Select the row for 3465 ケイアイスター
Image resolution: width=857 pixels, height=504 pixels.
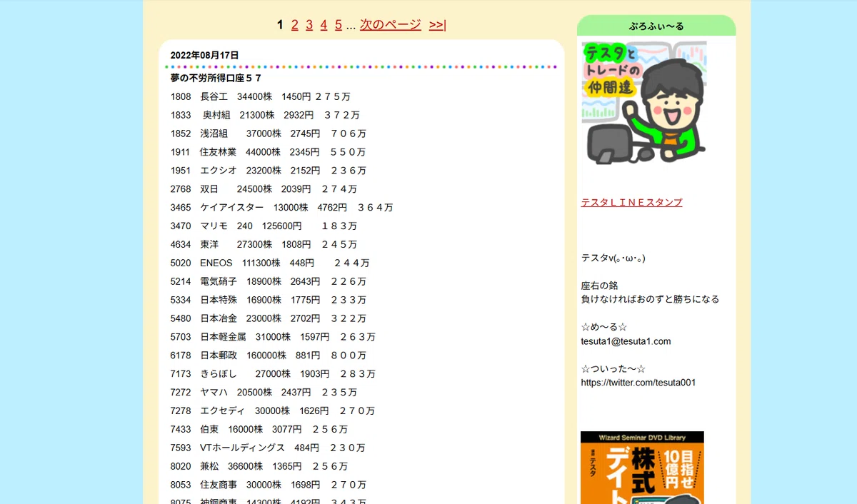click(281, 208)
